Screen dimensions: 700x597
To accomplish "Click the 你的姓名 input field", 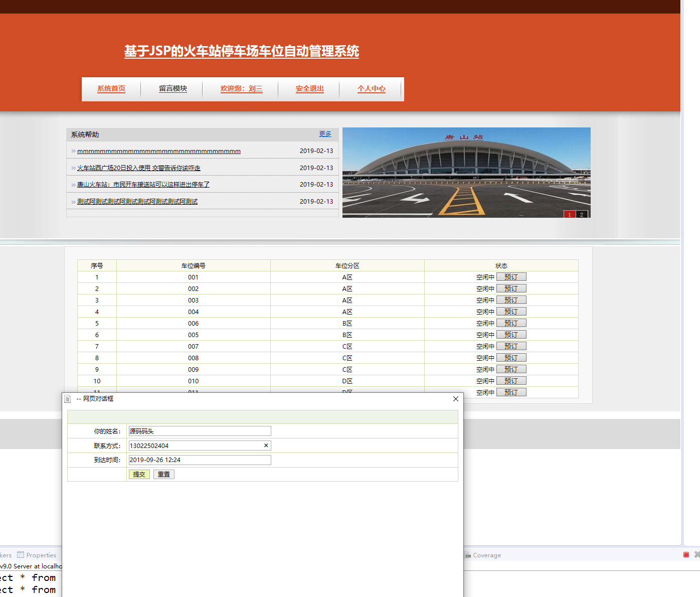I will click(x=200, y=431).
